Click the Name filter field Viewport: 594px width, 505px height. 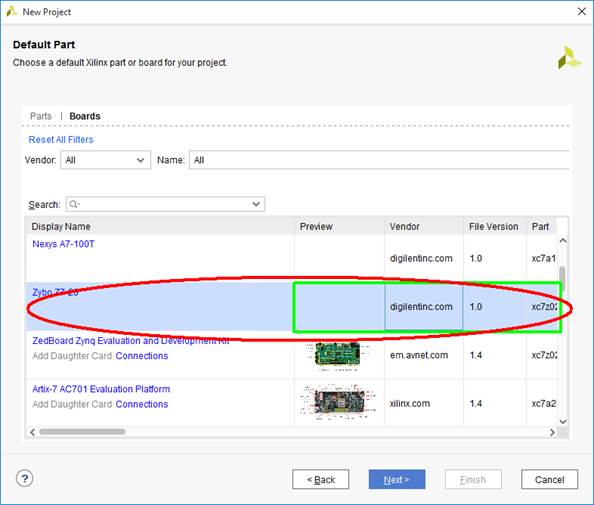pos(379,160)
